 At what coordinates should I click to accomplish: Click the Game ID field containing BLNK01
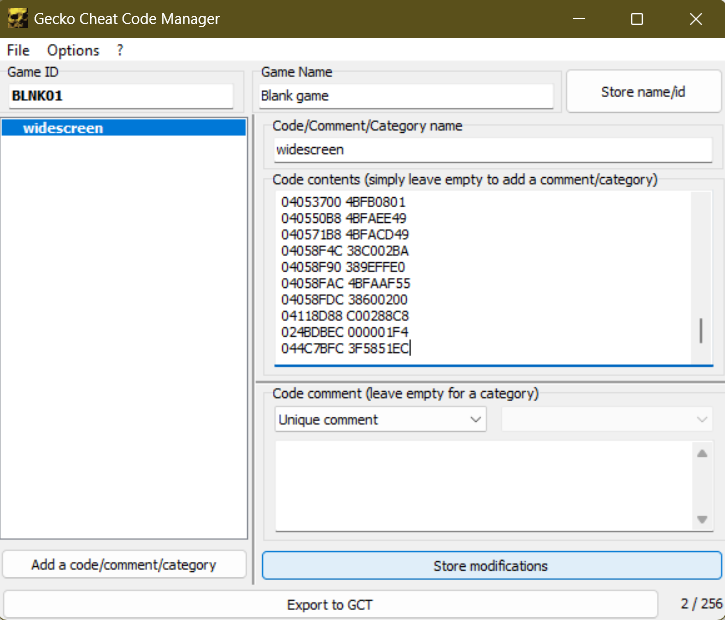(x=120, y=97)
